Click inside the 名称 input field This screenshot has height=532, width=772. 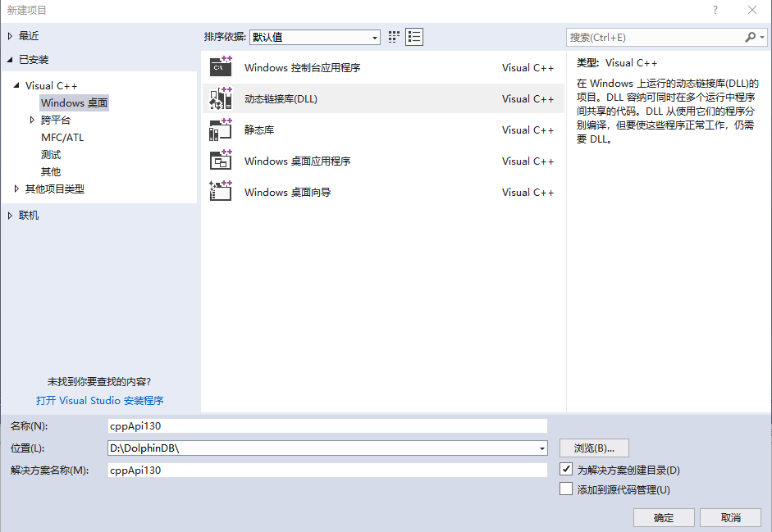click(x=328, y=425)
